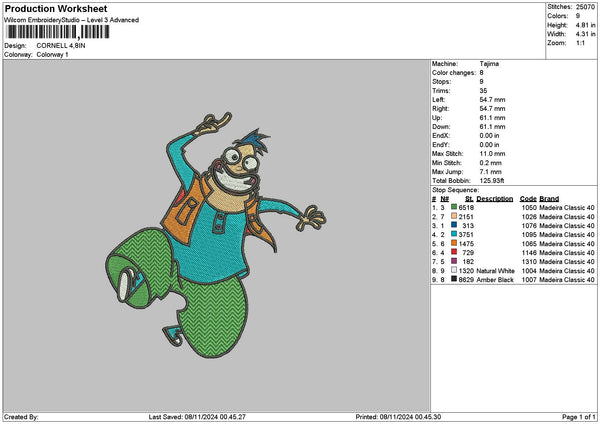Select the Max Jump value 7.1 mm
The height and width of the screenshot is (424, 600).
[491, 172]
